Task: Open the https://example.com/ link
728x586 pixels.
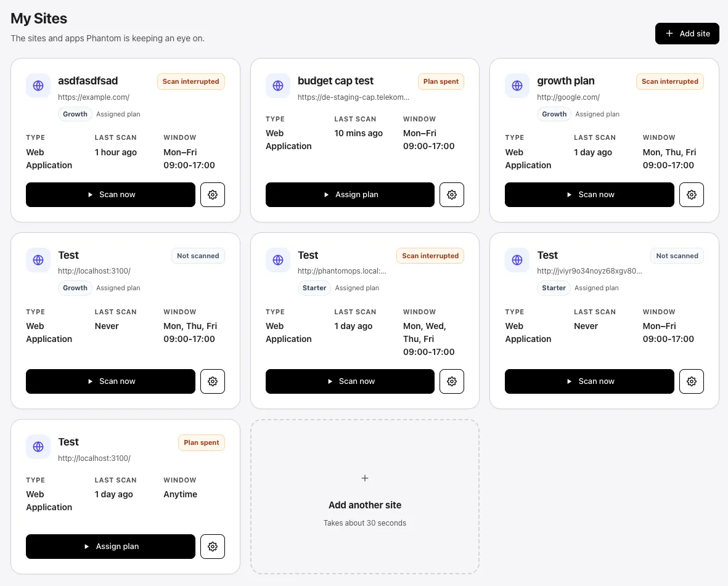Action: [94, 97]
